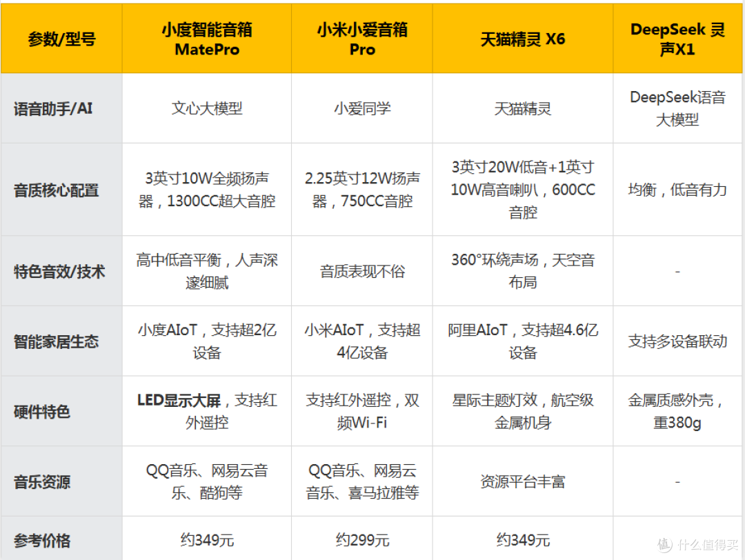
Task: Select the QQ音乐、网易云音乐、喜马拉雅等 cell
Action: pos(362,481)
